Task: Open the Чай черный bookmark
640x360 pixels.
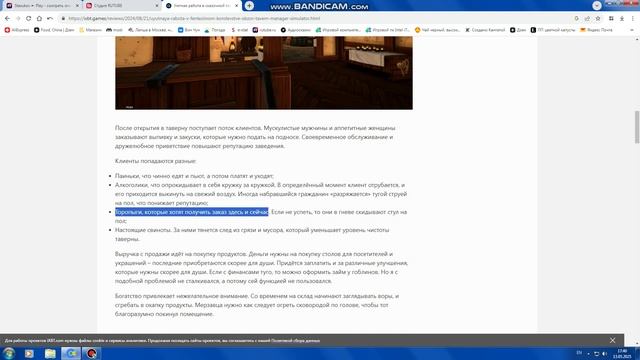Action: pos(437,30)
